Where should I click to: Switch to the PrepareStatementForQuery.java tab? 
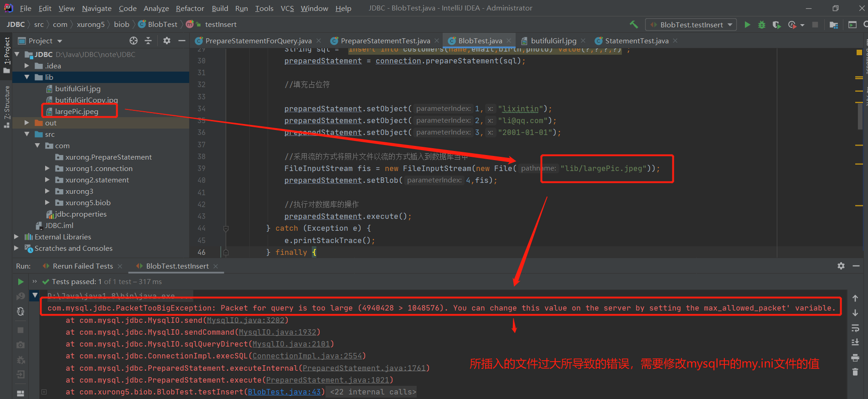(258, 41)
